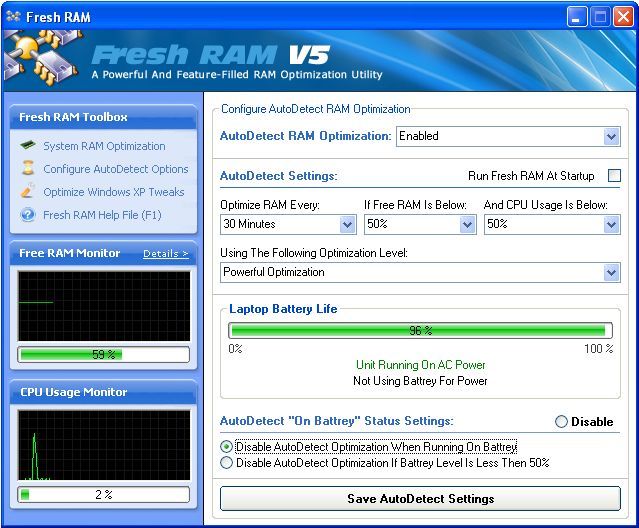Image resolution: width=639 pixels, height=528 pixels.
Task: Click the Fresh RAM title bar app icon
Action: pyautogui.click(x=13, y=16)
